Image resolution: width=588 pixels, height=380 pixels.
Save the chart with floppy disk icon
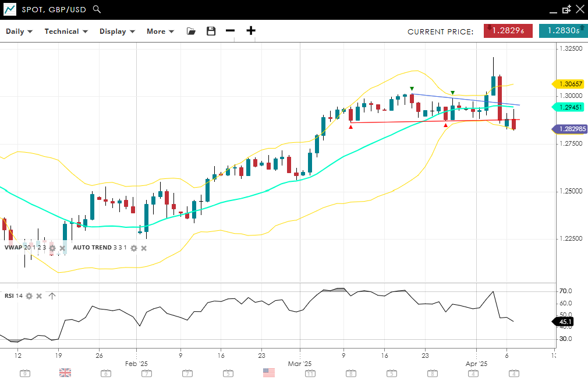[211, 31]
